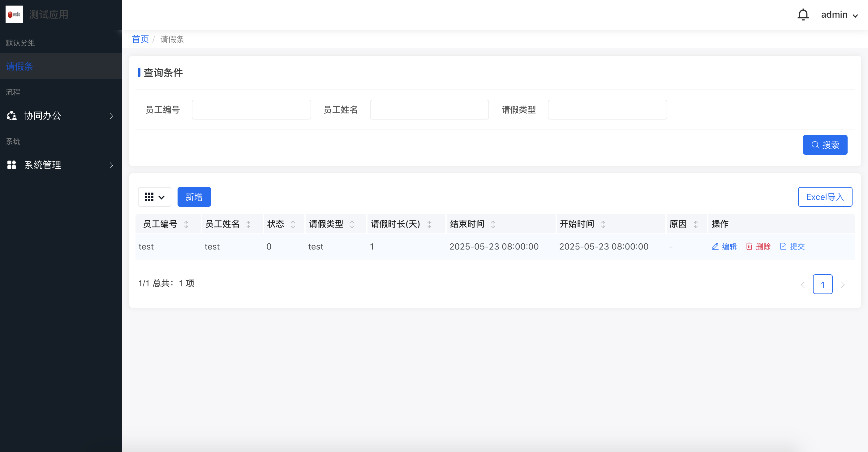Viewport: 868px width, 452px height.
Task: Click the 新增 button
Action: tap(194, 197)
